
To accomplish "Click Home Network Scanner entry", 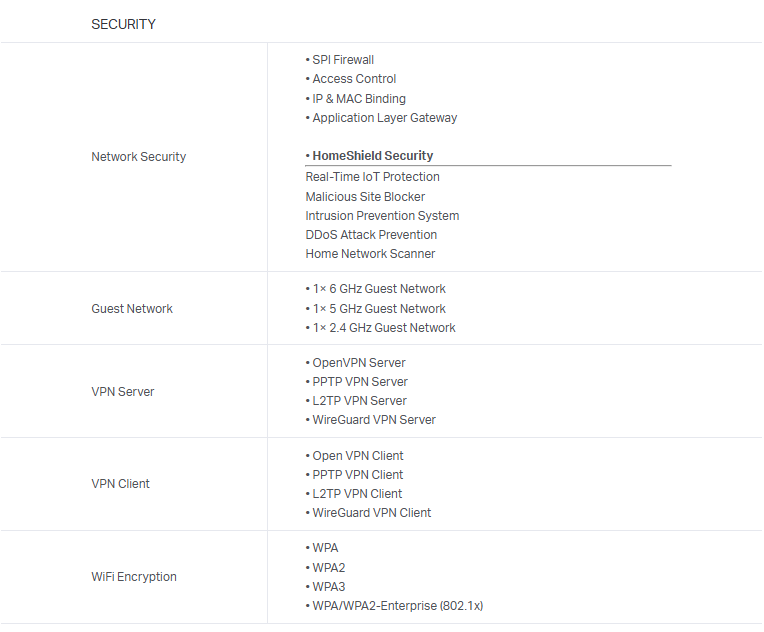I will (370, 254).
